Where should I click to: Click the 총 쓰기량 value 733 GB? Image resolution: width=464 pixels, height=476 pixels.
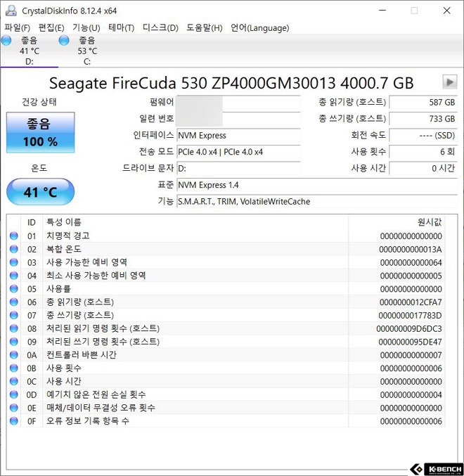[x=423, y=119]
